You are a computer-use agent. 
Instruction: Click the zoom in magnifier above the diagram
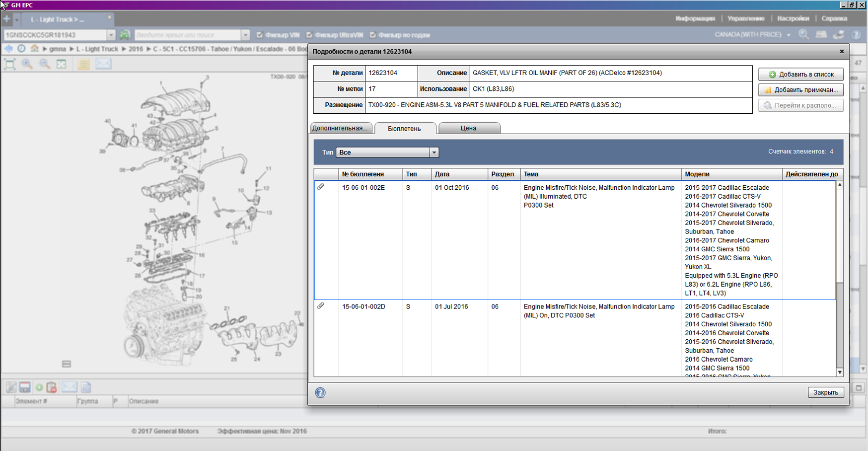[27, 64]
